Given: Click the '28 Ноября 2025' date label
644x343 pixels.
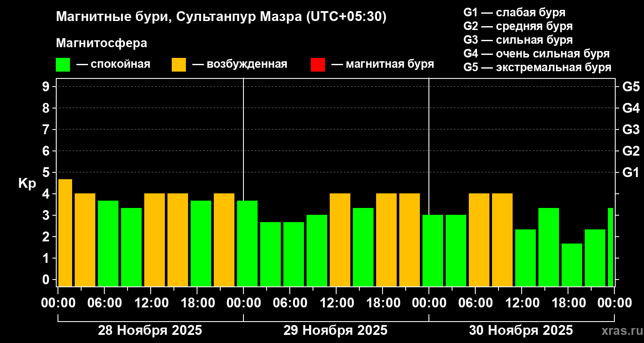Looking at the screenshot, I should point(150,331).
